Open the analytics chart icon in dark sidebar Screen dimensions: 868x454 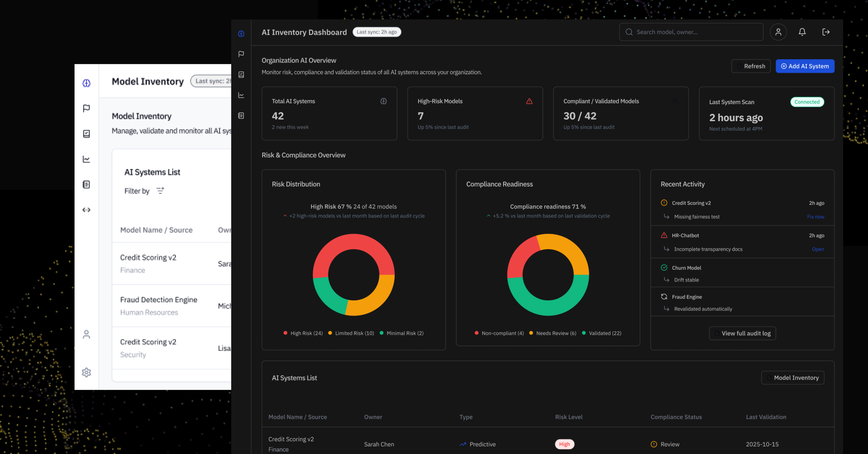(241, 95)
